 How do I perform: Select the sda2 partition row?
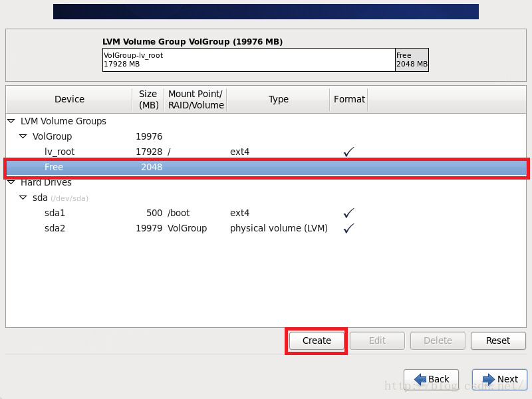(266, 228)
